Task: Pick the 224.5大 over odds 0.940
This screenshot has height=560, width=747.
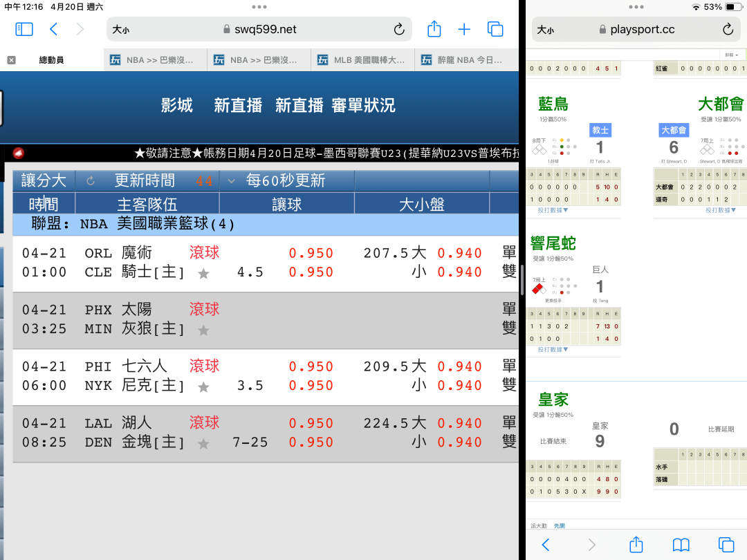Action: pyautogui.click(x=460, y=423)
